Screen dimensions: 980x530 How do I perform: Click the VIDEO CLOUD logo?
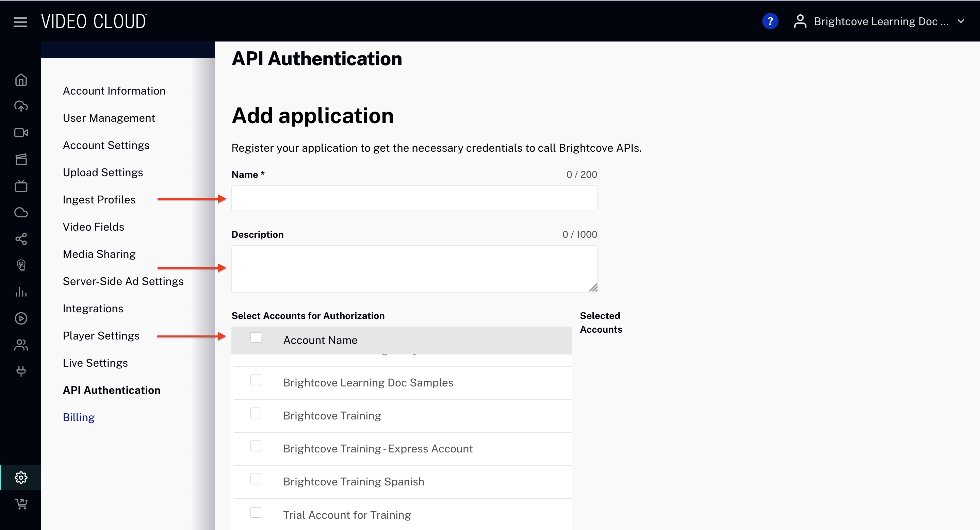(94, 21)
